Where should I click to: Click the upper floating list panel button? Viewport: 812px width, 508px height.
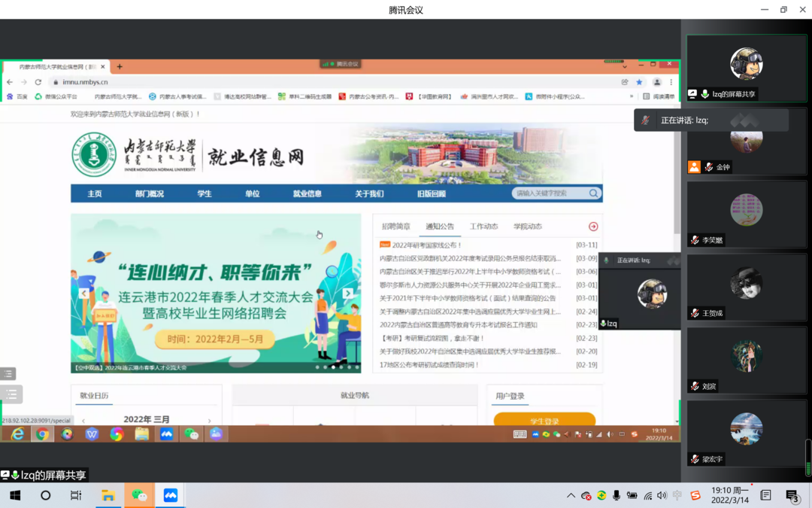8,374
